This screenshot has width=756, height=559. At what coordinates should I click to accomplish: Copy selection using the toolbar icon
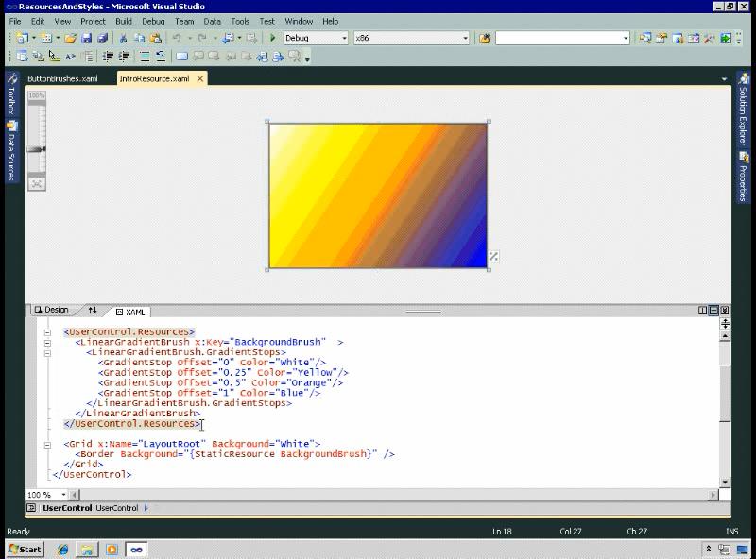click(x=139, y=38)
